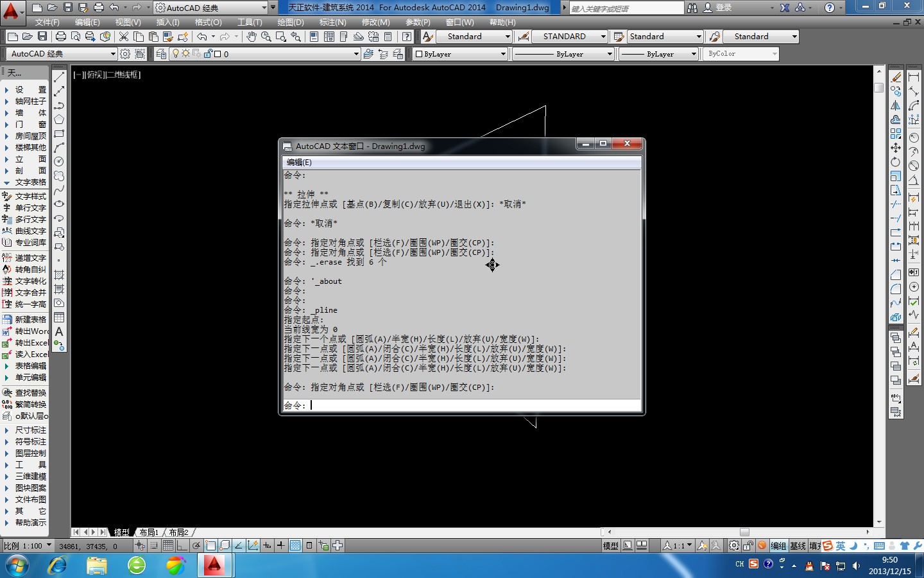Expand the 文字表格 category in the sidebar

(x=30, y=182)
